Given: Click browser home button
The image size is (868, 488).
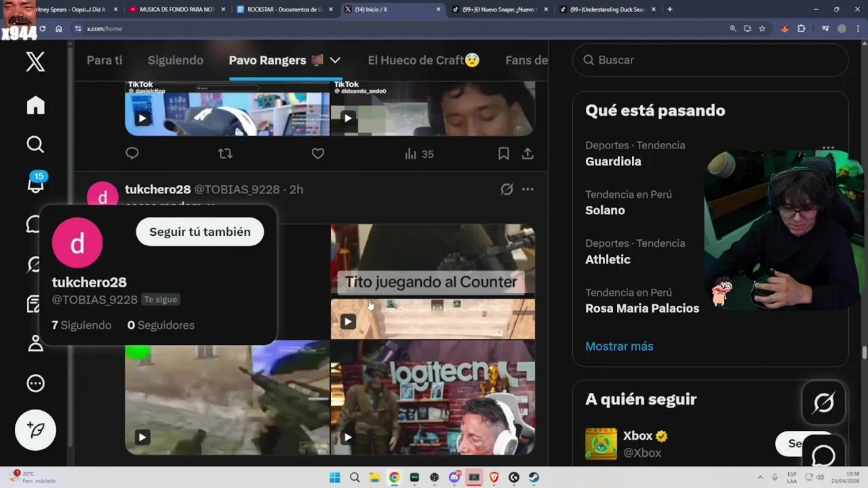Looking at the screenshot, I should tap(59, 28).
